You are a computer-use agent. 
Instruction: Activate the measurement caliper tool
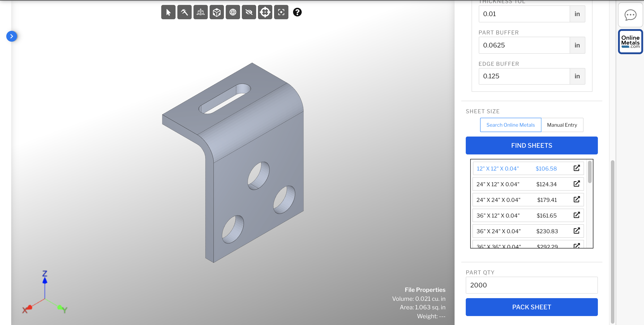pyautogui.click(x=184, y=12)
